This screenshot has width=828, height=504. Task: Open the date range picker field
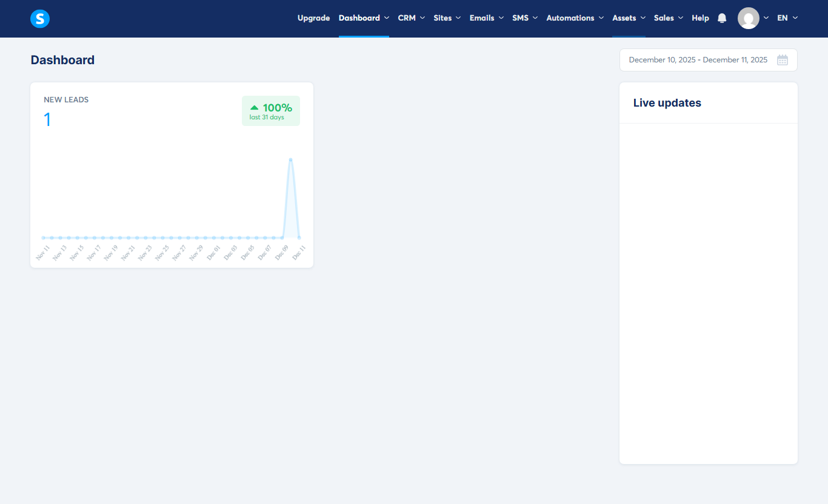point(697,59)
